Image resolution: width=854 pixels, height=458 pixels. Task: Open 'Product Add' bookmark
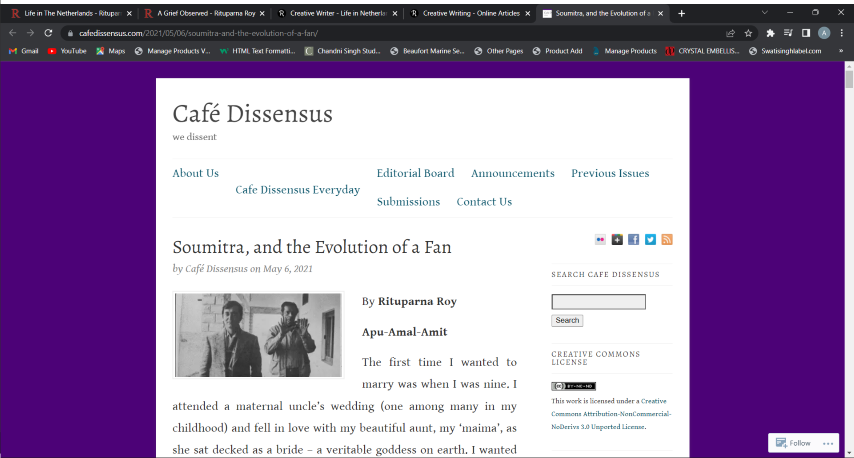point(557,51)
